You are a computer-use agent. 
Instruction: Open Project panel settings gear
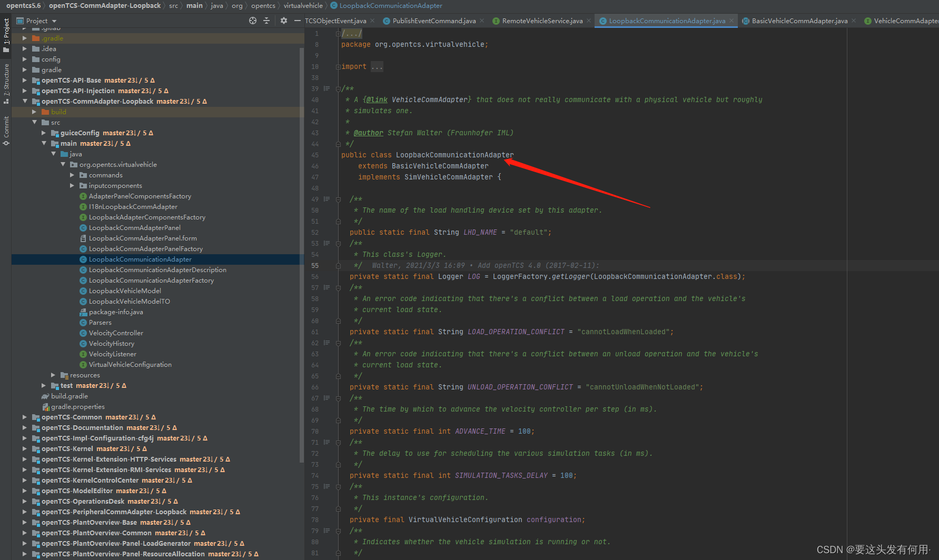point(284,21)
